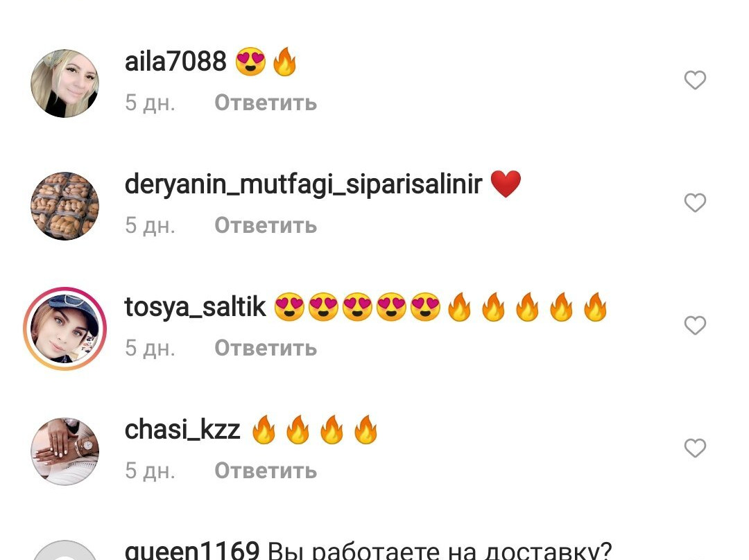The height and width of the screenshot is (560, 749).
Task: Like deryanin_mutfagi_siparisalinir's heart comment
Action: click(x=695, y=202)
